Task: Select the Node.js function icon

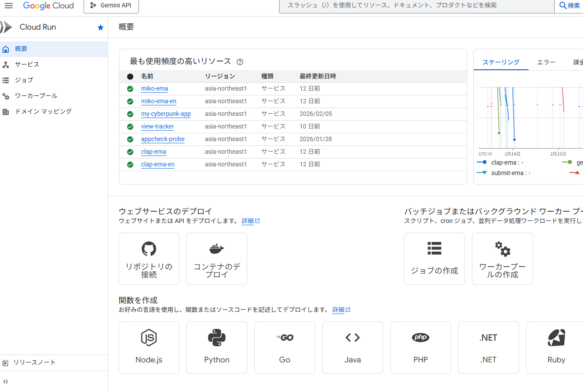Action: pos(148,338)
